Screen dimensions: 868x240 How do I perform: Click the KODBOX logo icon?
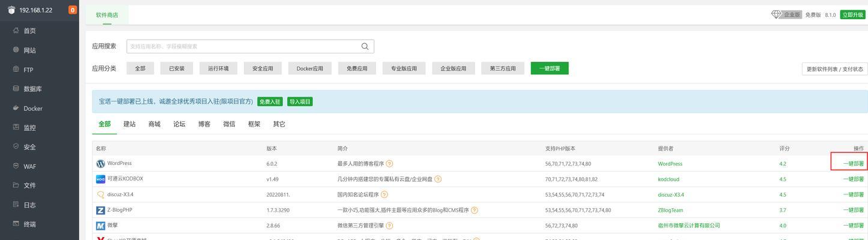(x=100, y=179)
